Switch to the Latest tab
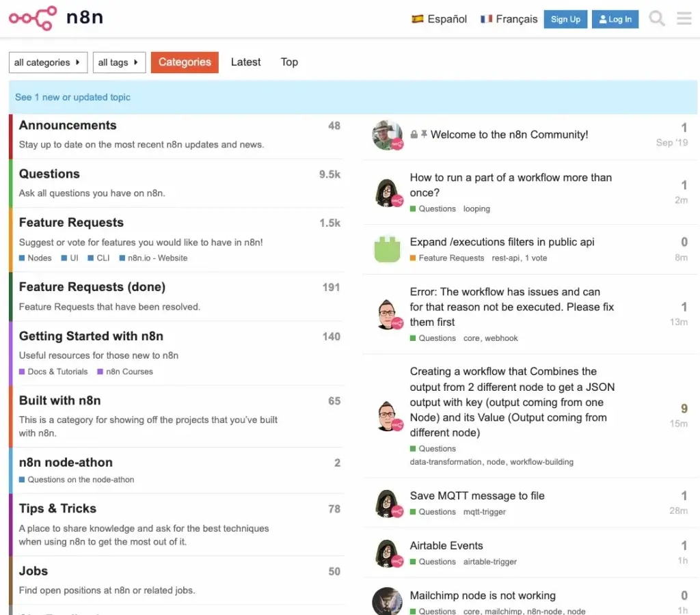Screen dimensions: 700x615 [245, 62]
